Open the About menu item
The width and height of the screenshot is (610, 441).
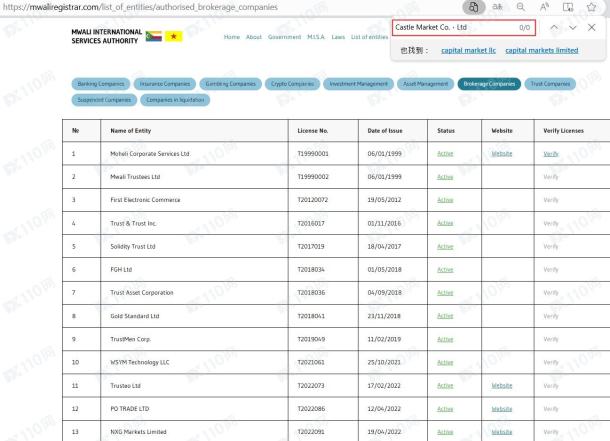[254, 37]
